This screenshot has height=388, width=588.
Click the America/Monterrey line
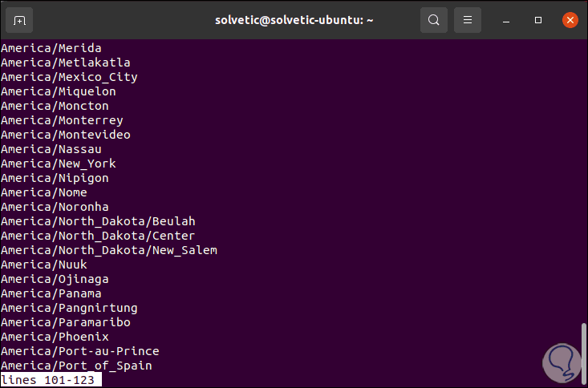tap(62, 120)
